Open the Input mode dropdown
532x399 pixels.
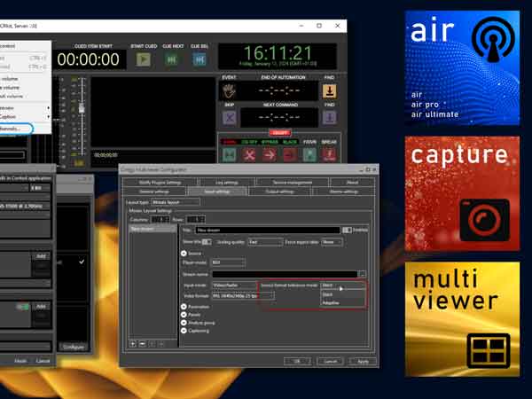(234, 286)
